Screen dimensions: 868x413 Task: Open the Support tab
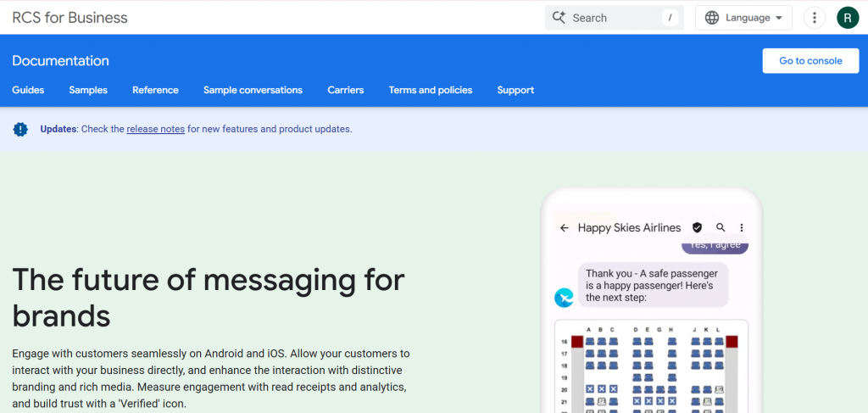click(515, 90)
